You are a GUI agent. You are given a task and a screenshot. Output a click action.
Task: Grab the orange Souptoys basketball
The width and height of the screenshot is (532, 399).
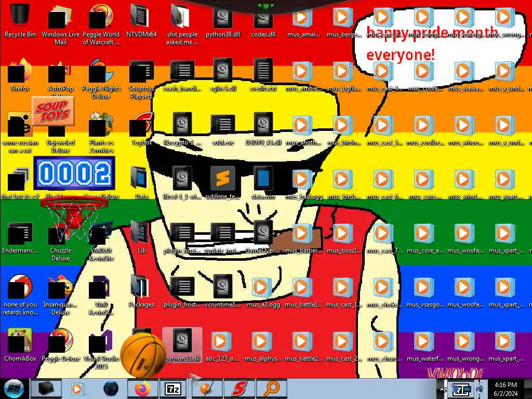pos(142,354)
